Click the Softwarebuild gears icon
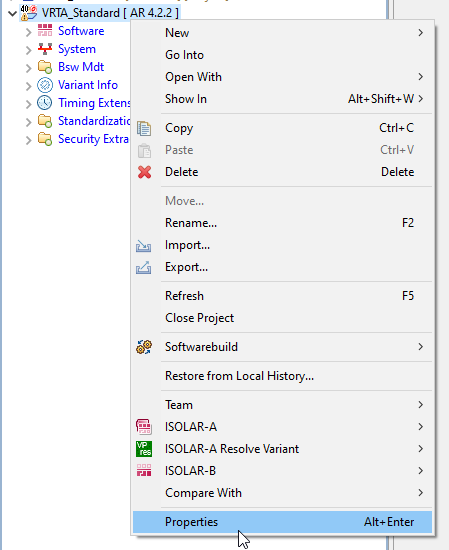This screenshot has height=550, width=449. [144, 347]
